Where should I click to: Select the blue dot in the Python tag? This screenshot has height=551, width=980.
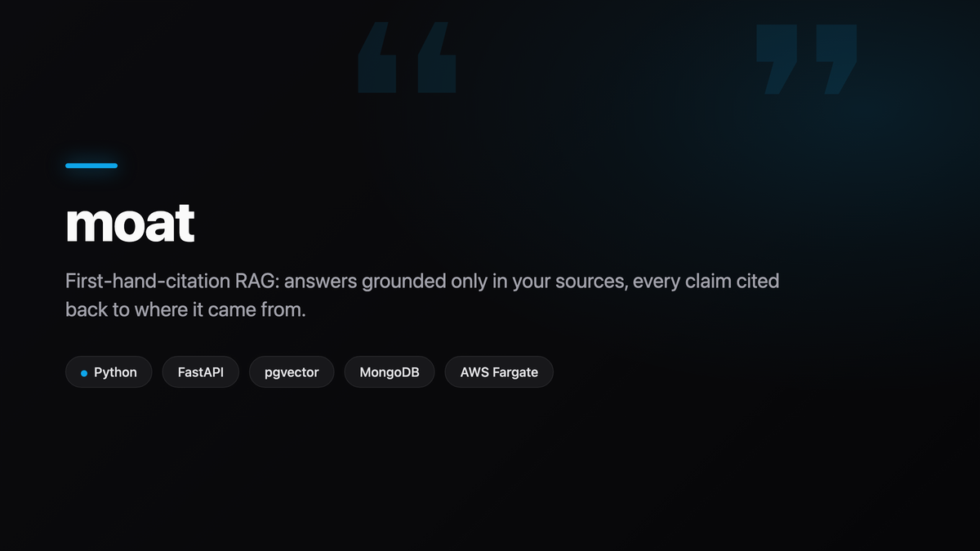[84, 373]
